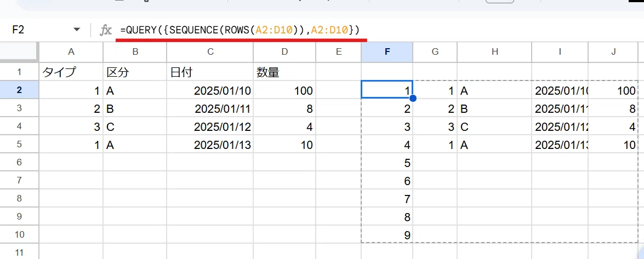Click cell A4 containing 3

point(71,126)
